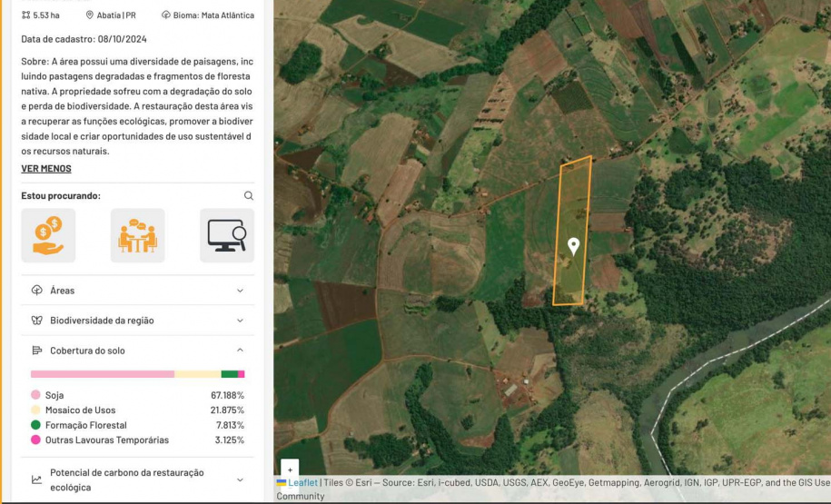
Task: Open the Leaflet attribution link
Action: (x=302, y=483)
